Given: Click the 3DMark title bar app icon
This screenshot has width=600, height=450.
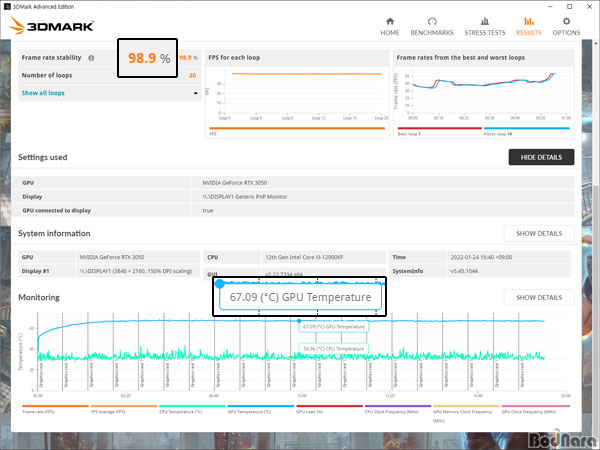Looking at the screenshot, I should click(7, 7).
